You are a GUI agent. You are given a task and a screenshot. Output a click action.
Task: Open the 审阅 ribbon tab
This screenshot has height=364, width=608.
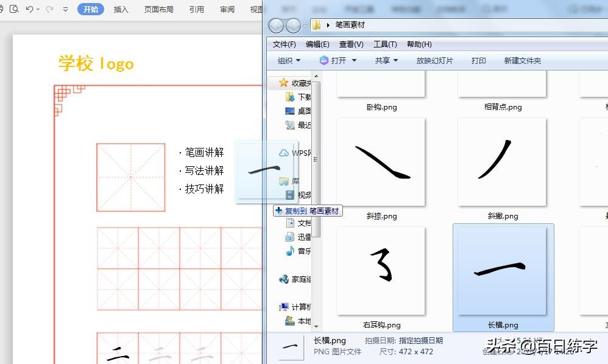(x=227, y=9)
